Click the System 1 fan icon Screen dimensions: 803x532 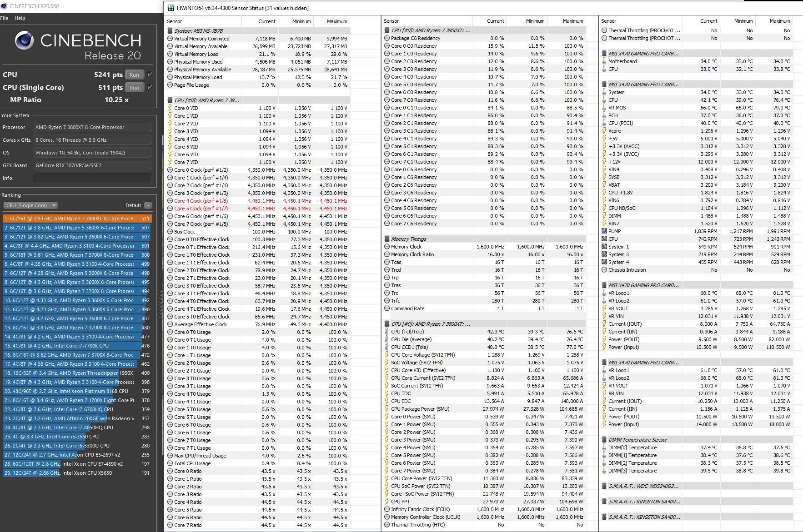604,247
